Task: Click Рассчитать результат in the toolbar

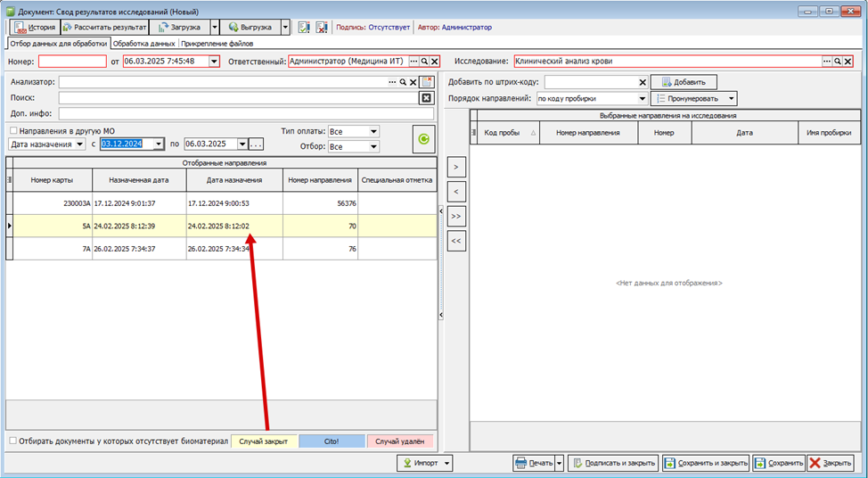Action: [104, 28]
